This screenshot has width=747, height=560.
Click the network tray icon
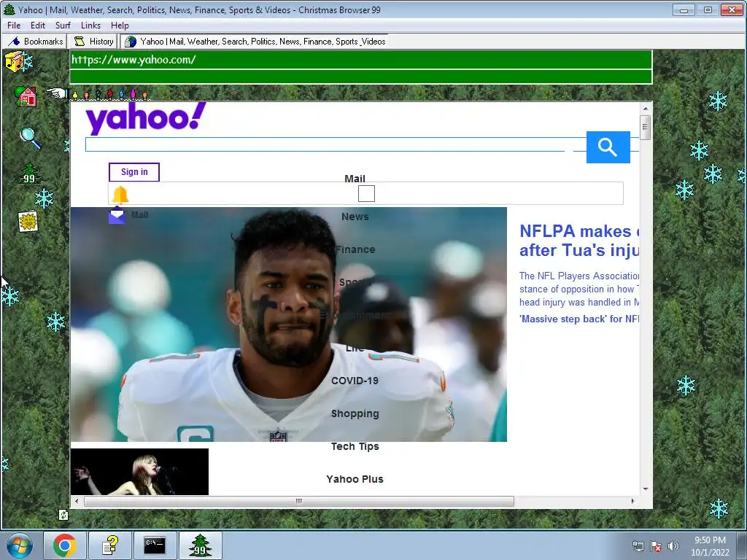click(x=638, y=546)
